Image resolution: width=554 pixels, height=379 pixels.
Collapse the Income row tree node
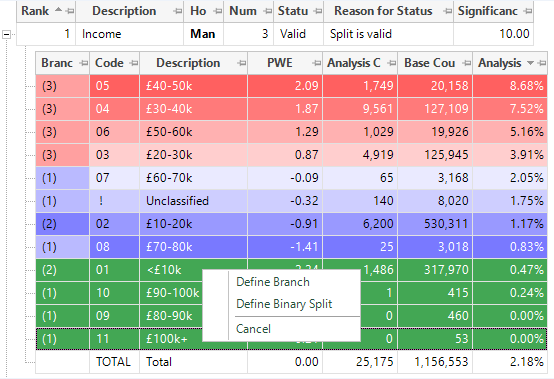click(6, 34)
